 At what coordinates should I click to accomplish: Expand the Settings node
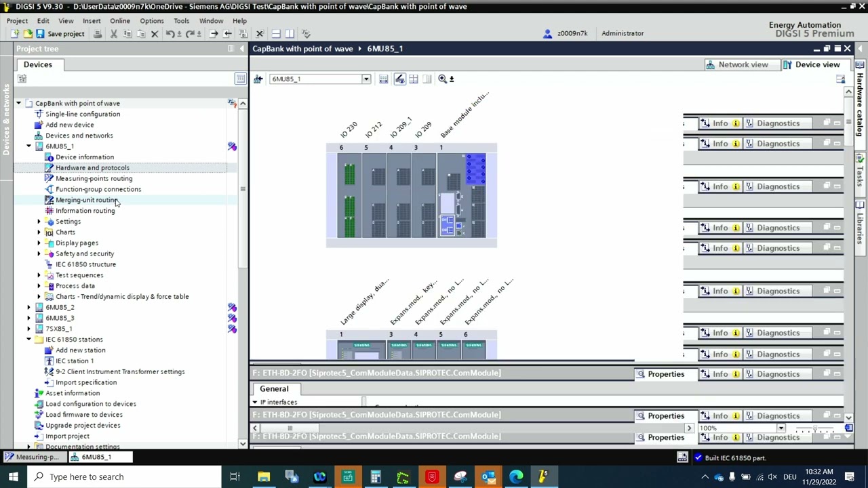39,222
